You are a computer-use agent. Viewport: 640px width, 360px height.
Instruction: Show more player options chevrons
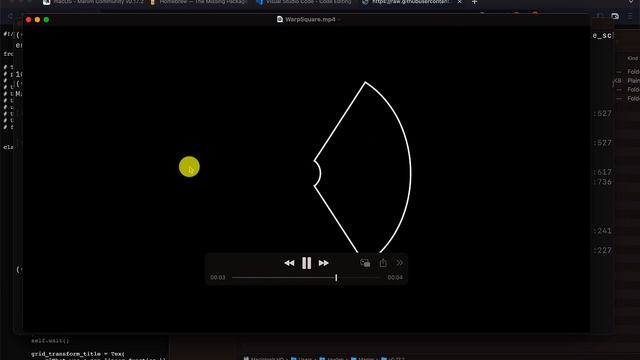pos(400,263)
